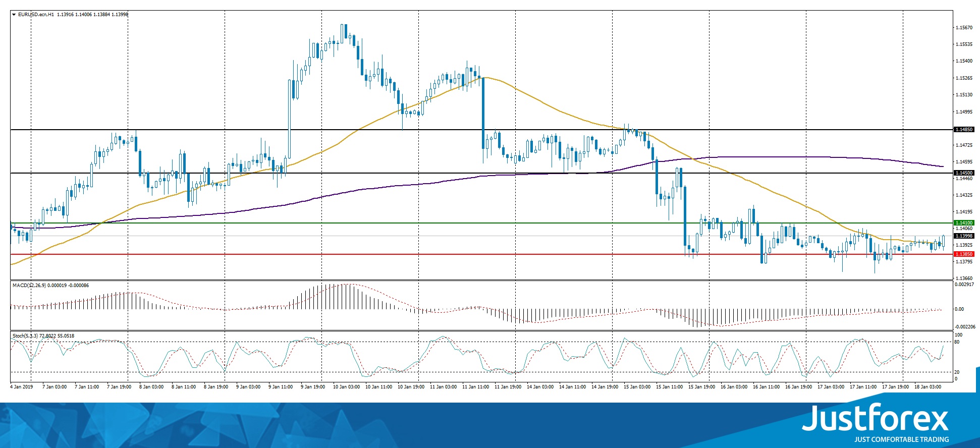The image size is (980, 448).
Task: Click the 16 Jan 19:00 time label
Action: pos(798,387)
